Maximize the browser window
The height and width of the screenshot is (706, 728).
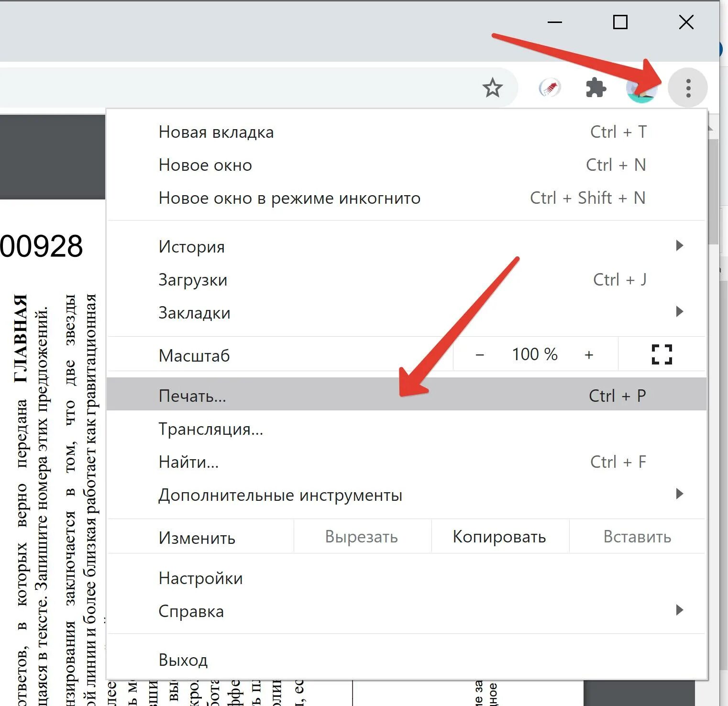(620, 22)
